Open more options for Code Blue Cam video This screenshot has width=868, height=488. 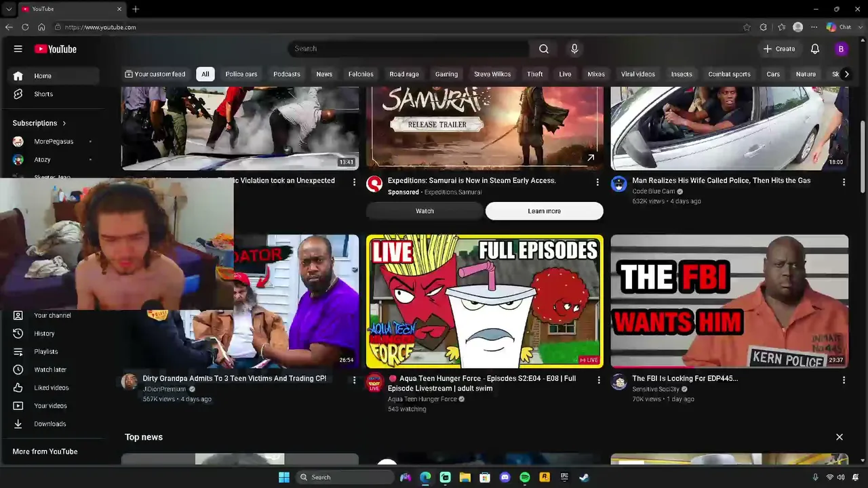coord(844,182)
